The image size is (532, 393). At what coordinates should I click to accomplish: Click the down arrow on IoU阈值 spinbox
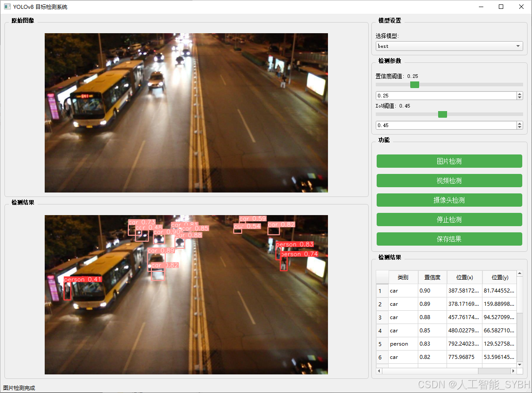coord(519,127)
